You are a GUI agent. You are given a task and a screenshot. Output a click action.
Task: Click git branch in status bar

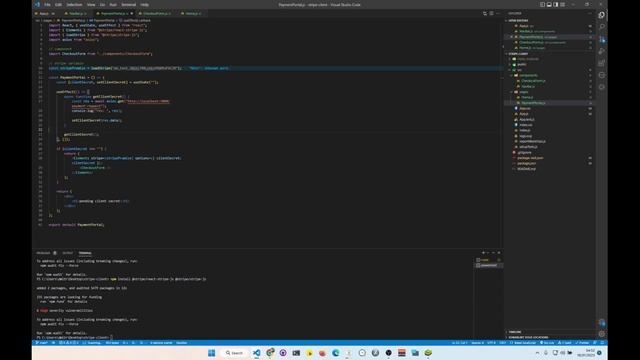point(42,343)
